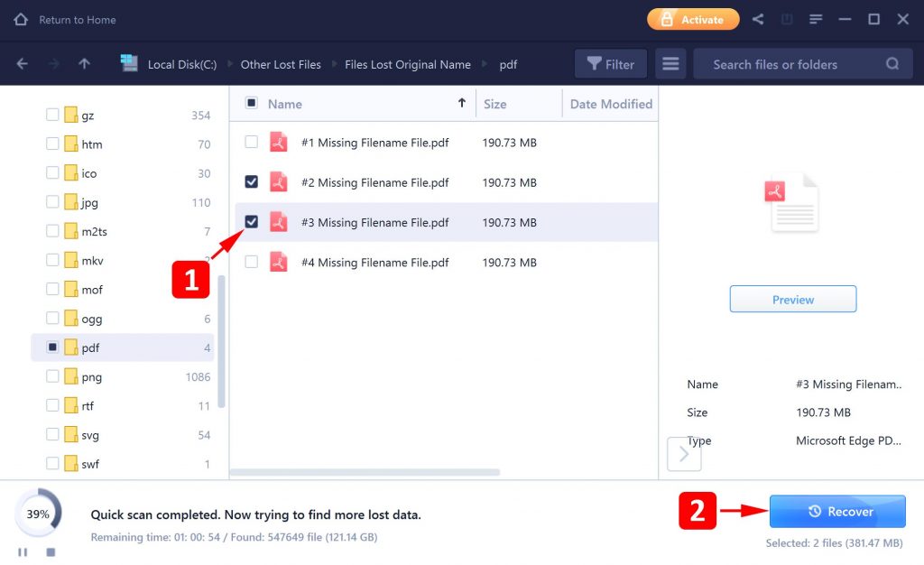Image resolution: width=924 pixels, height=565 pixels.
Task: Expand the panel using the chevron near Type
Action: pyautogui.click(x=684, y=454)
